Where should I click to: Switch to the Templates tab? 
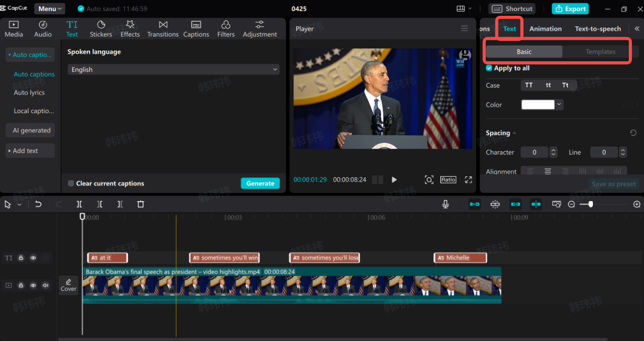click(x=601, y=51)
